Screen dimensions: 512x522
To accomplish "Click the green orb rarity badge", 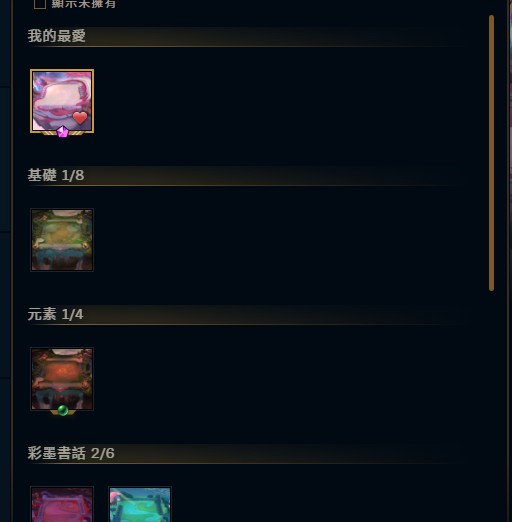I will pyautogui.click(x=63, y=410).
